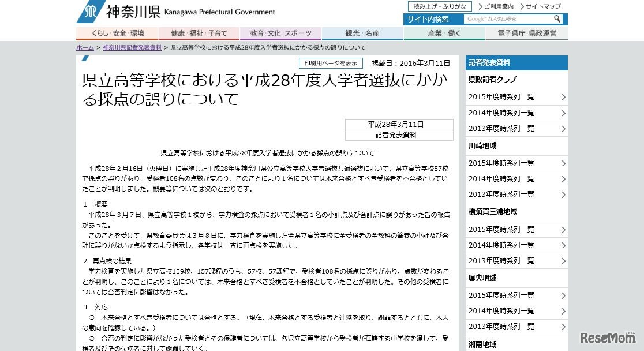Click the magnifying glass search icon
Image resolution: width=644 pixels, height=351 pixels.
pos(557,19)
